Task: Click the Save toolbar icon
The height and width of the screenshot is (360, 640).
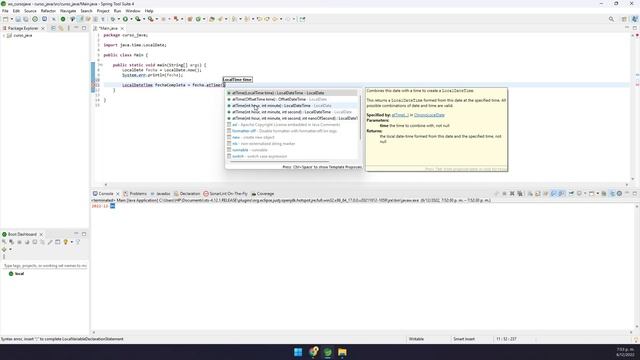Action: (18, 19)
